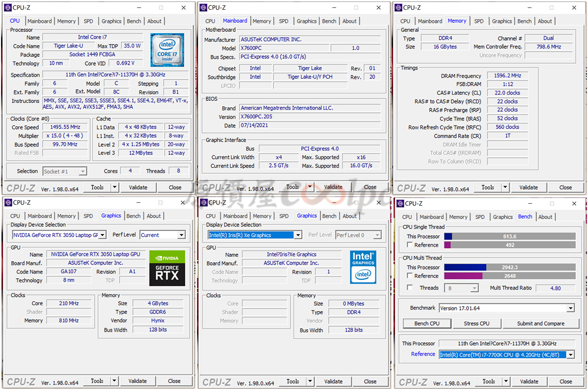
Task: Switch to SPD tab in Memory window
Action: coord(479,21)
